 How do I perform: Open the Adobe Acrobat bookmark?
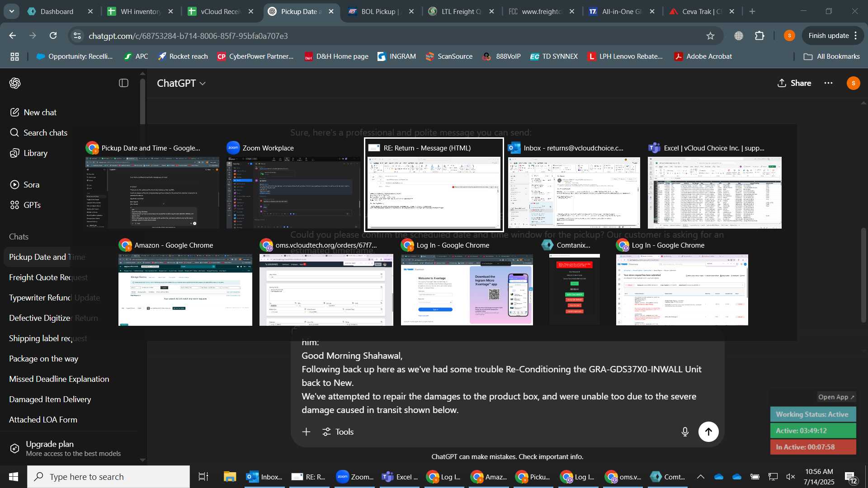pos(703,56)
